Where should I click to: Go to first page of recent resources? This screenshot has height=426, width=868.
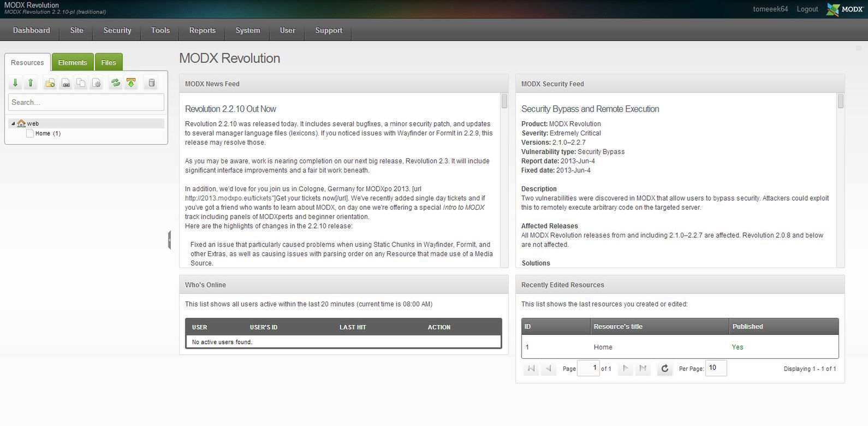tap(531, 369)
